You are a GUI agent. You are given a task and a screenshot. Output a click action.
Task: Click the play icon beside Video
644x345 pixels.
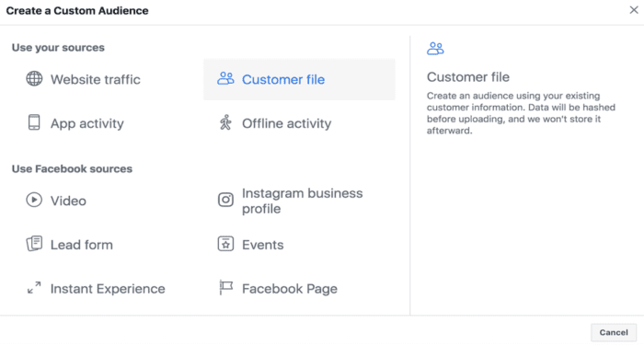pyautogui.click(x=34, y=200)
